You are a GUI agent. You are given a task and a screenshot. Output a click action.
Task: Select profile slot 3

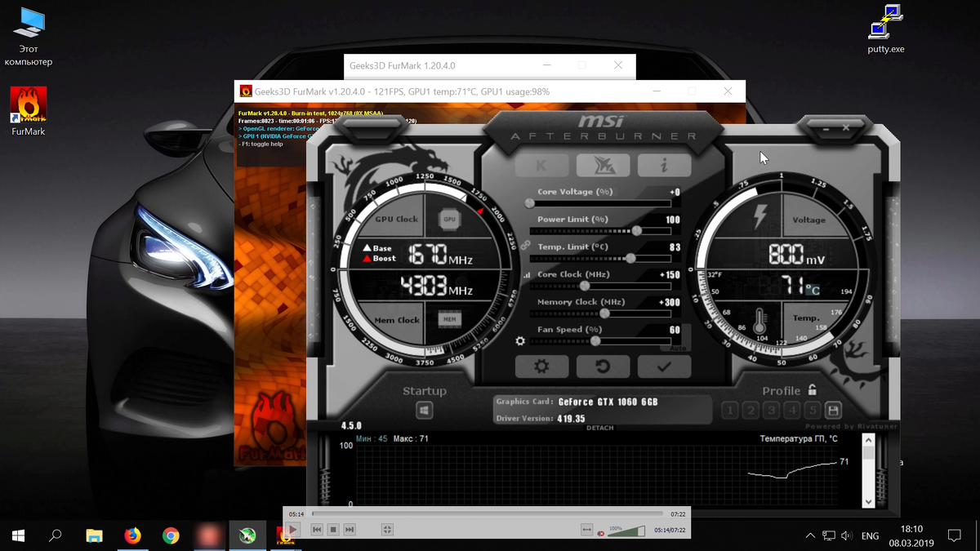coord(771,410)
